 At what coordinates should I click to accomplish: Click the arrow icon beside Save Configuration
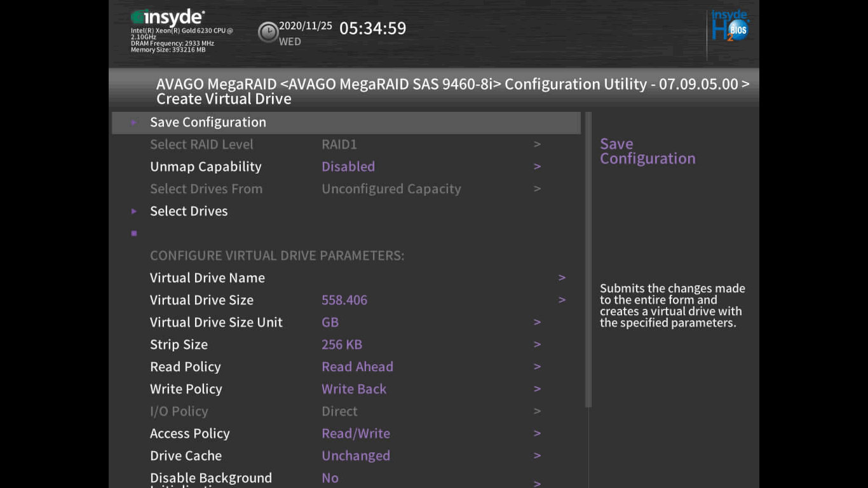click(x=134, y=122)
